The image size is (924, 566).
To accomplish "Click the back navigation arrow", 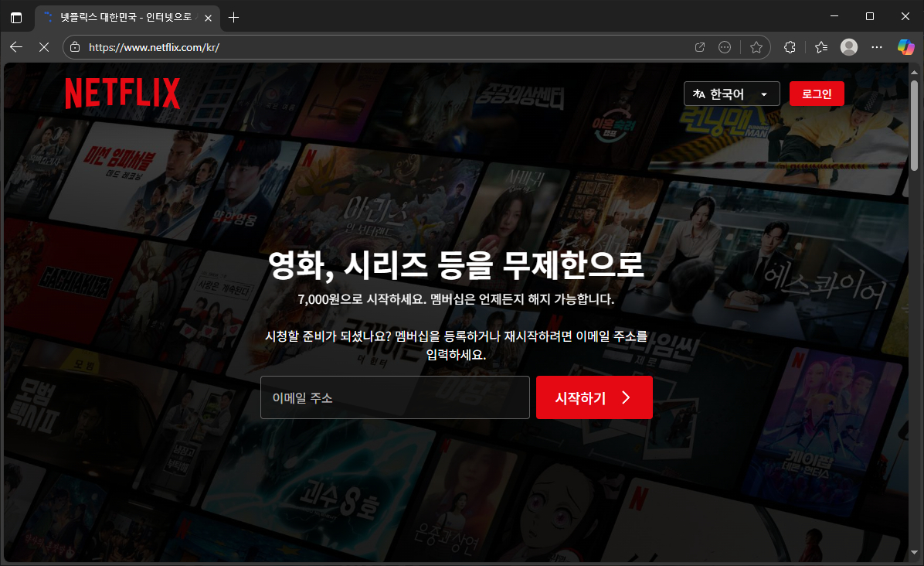I will coord(15,47).
